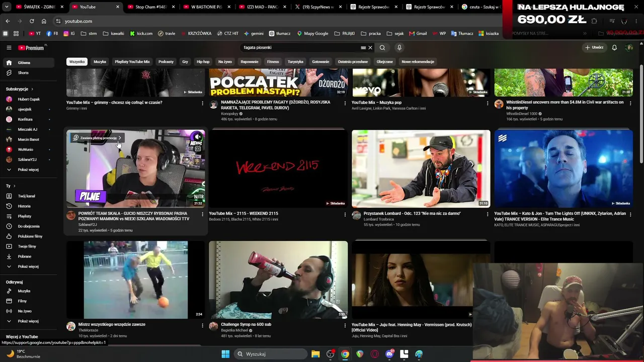Open Filmy under Odkrywaj
644x362 pixels.
coord(28,301)
